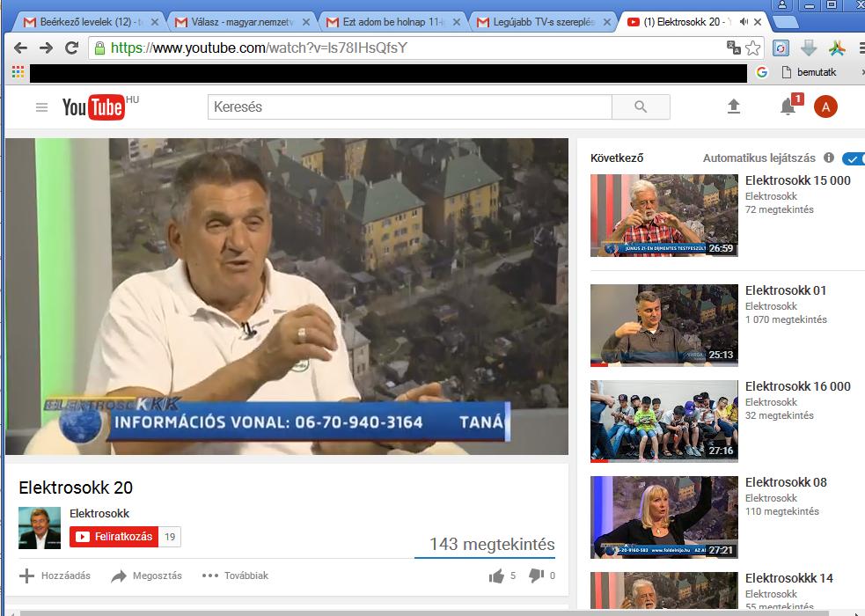The width and height of the screenshot is (865, 616).
Task: Open the Apps grid in the bookmarks bar
Action: pyautogui.click(x=18, y=71)
